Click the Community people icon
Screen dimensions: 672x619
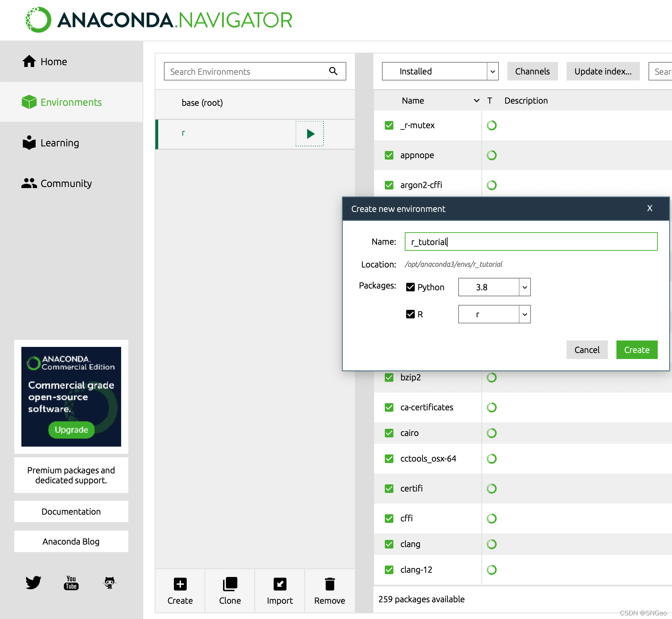(x=29, y=183)
